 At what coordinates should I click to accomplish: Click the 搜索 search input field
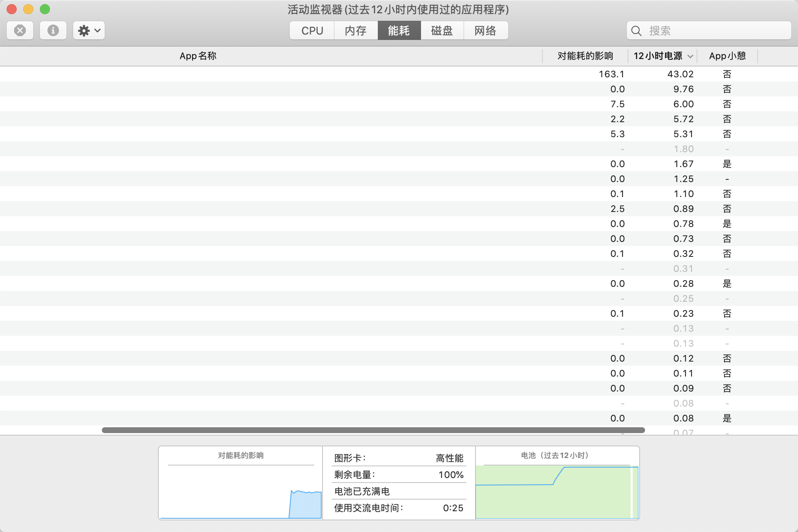715,31
